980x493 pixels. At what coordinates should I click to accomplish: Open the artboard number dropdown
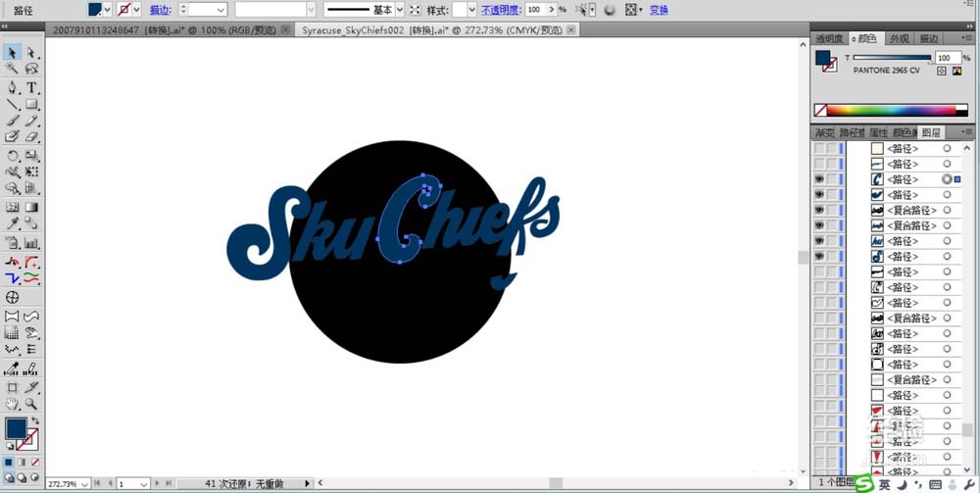pyautogui.click(x=144, y=484)
